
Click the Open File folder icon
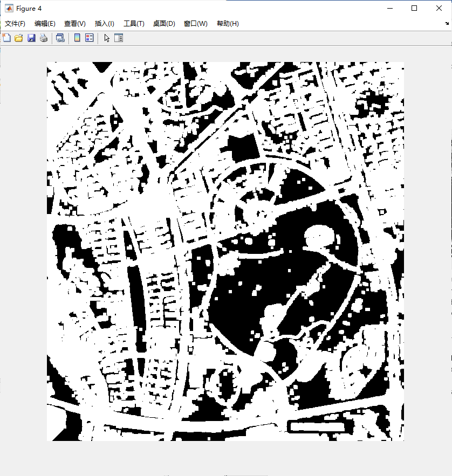19,38
